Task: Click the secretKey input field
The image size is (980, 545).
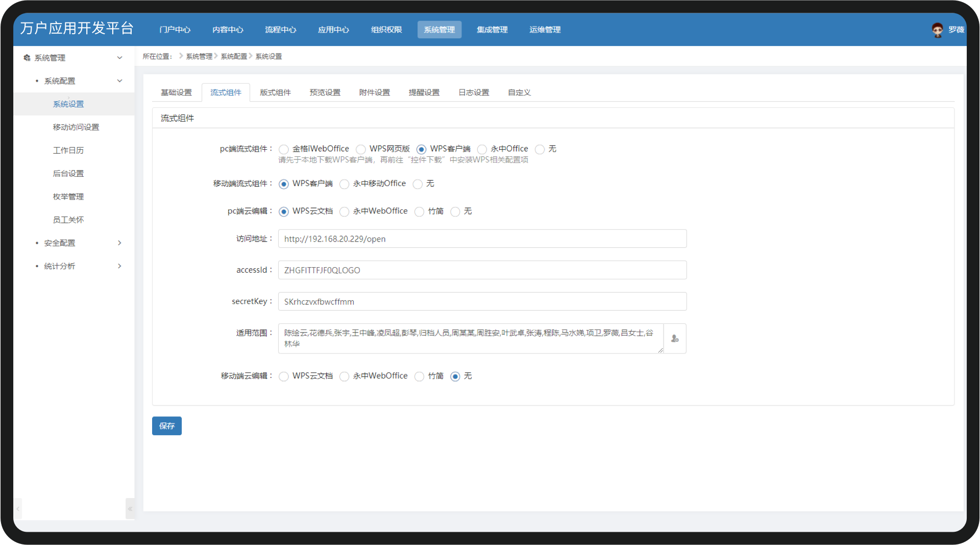Action: [x=482, y=301]
